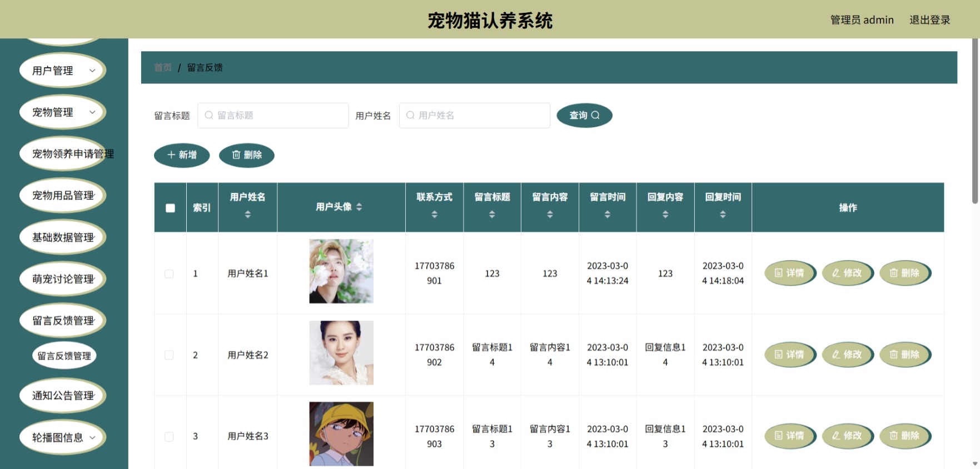
Task: Click the trash 删除 button above table
Action: click(247, 155)
